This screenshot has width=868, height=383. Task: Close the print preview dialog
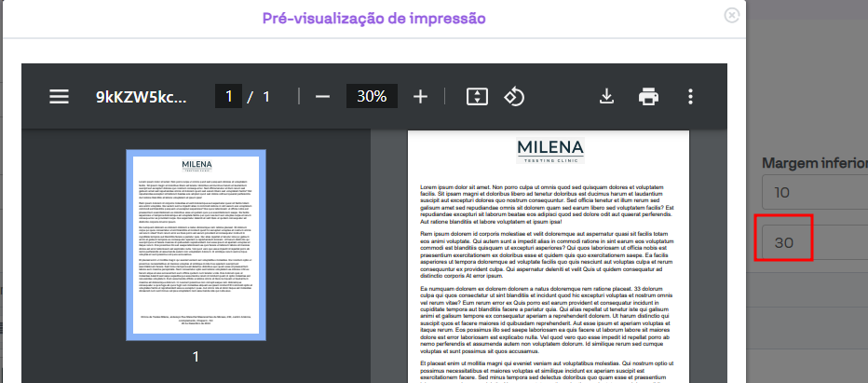tap(732, 15)
